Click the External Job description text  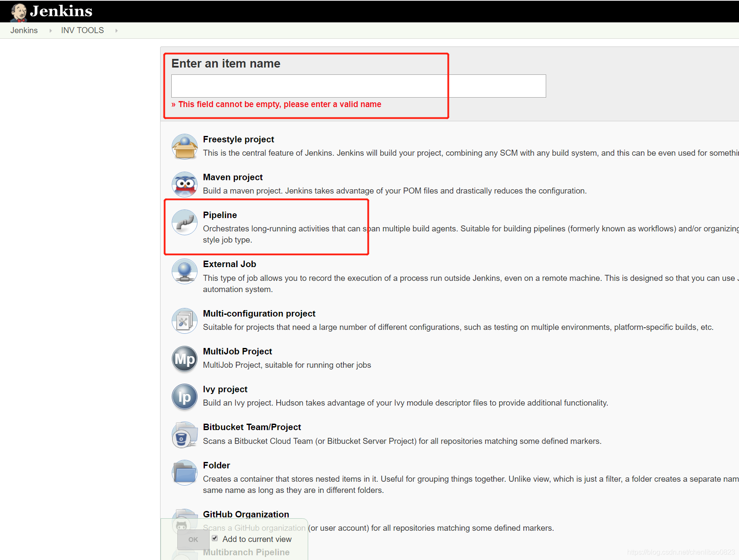coord(471,284)
